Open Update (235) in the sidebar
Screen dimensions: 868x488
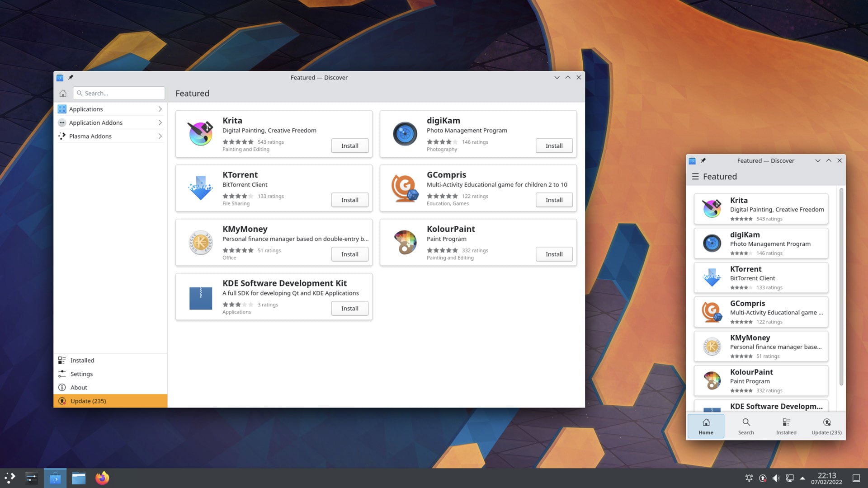[111, 401]
